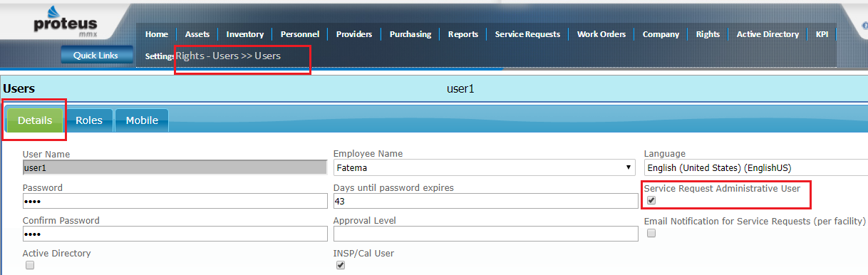Uncheck Service Request Administrative User checkbox

pos(651,201)
